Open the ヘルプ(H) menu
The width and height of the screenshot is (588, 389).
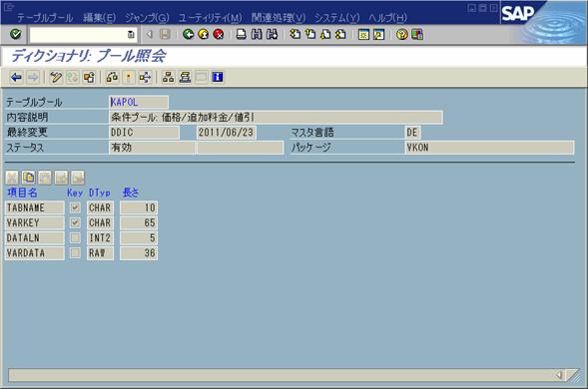tap(387, 18)
